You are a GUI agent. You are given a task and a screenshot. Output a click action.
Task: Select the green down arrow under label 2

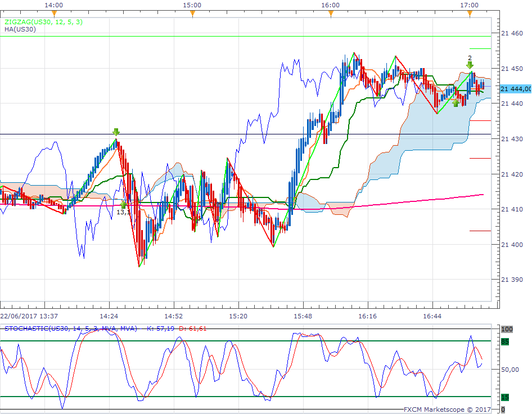(470, 65)
